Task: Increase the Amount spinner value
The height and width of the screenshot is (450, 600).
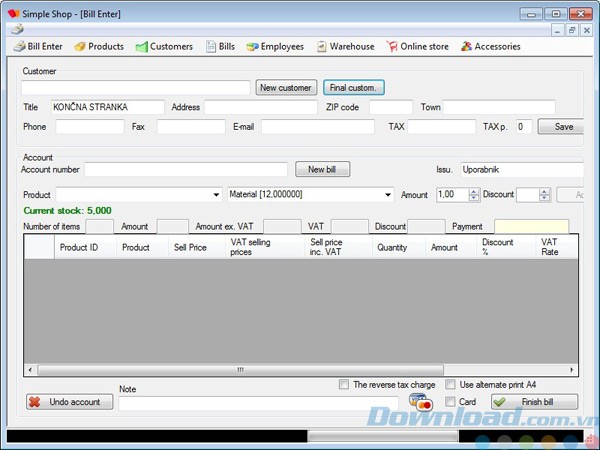Action: coord(474,191)
